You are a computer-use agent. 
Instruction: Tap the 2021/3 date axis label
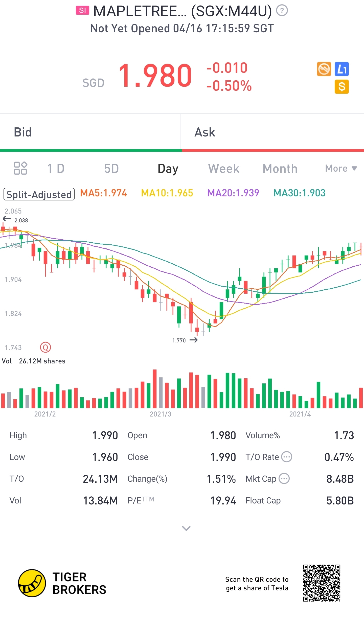click(161, 414)
